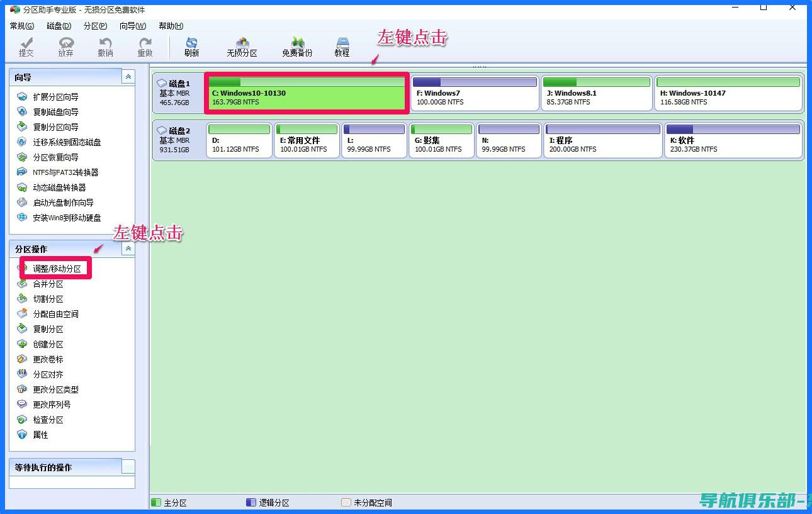Open the 磁盘(D) menu

59,26
